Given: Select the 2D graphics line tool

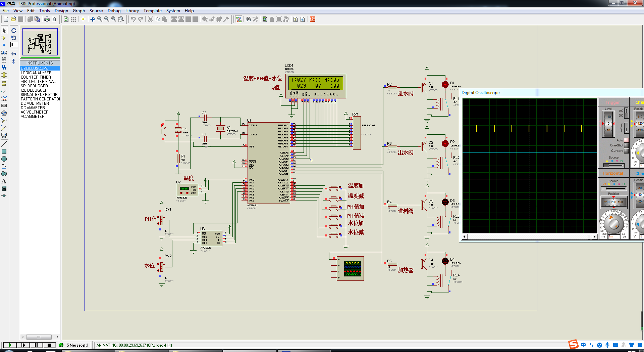Looking at the screenshot, I should pyautogui.click(x=4, y=144).
